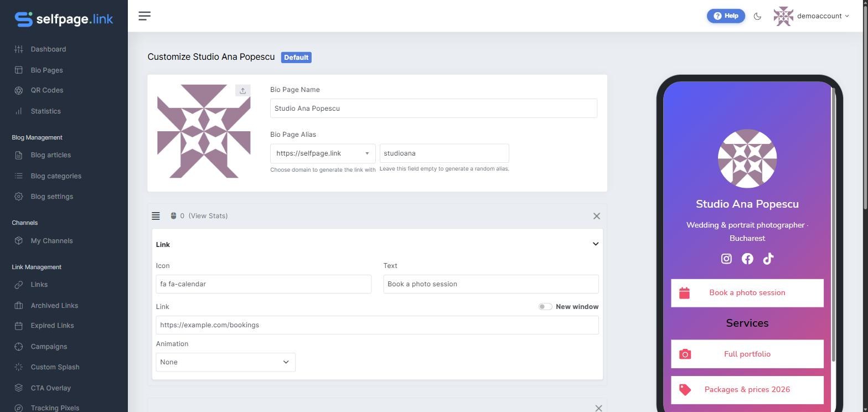This screenshot has height=412, width=868.
Task: Click the Expired Links calendar icon
Action: (19, 326)
